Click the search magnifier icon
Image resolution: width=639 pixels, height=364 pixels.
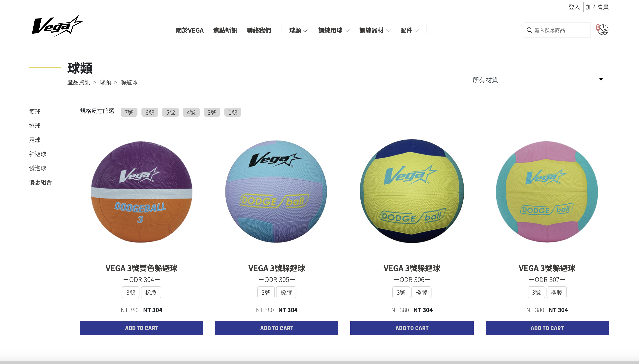[x=529, y=30]
